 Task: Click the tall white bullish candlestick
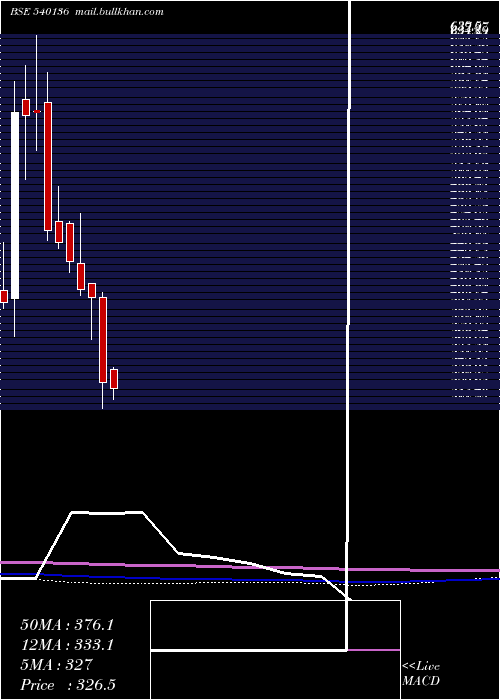click(15, 205)
